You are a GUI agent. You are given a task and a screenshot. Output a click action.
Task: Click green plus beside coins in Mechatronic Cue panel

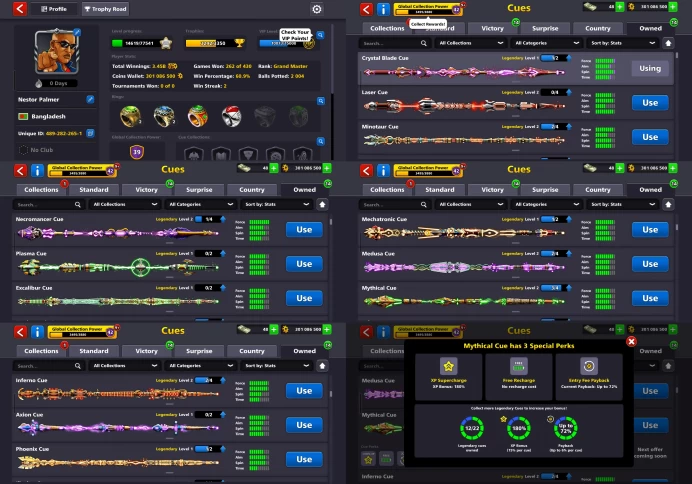tap(673, 168)
